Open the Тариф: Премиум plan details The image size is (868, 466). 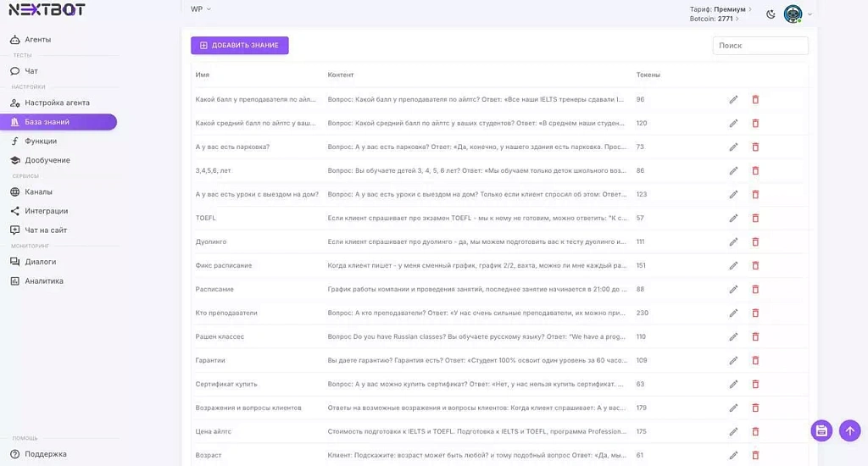[x=721, y=9]
